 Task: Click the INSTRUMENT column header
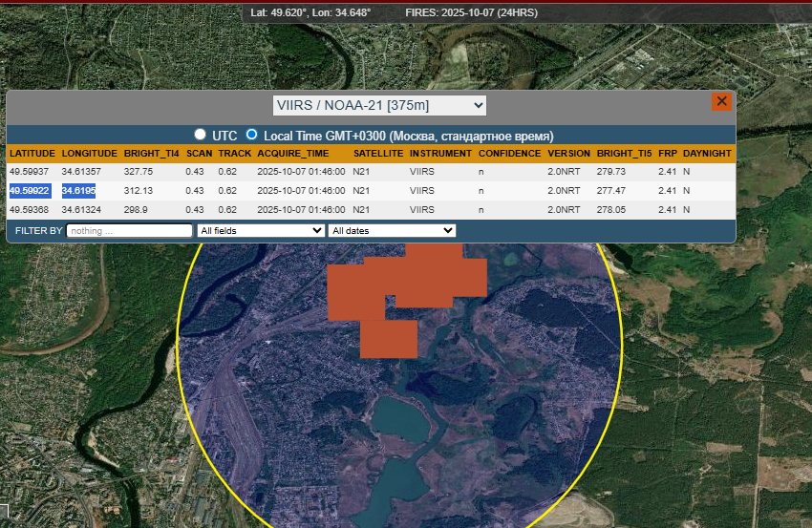pos(440,153)
